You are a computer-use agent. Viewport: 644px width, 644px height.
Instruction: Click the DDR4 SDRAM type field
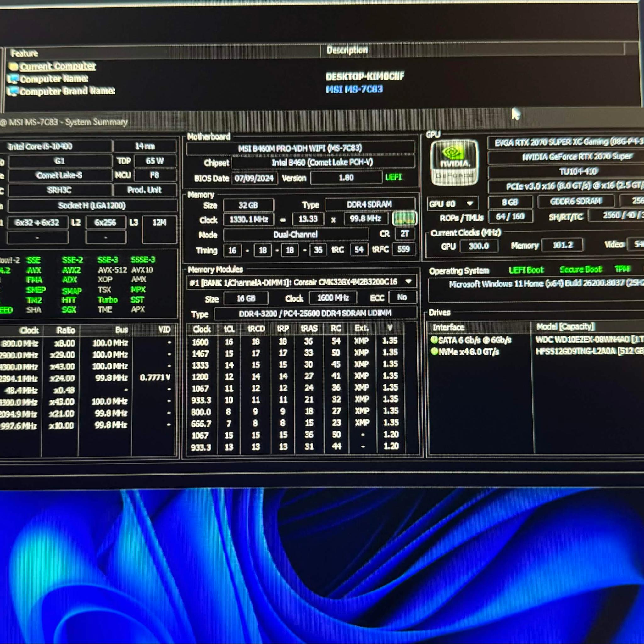click(369, 204)
